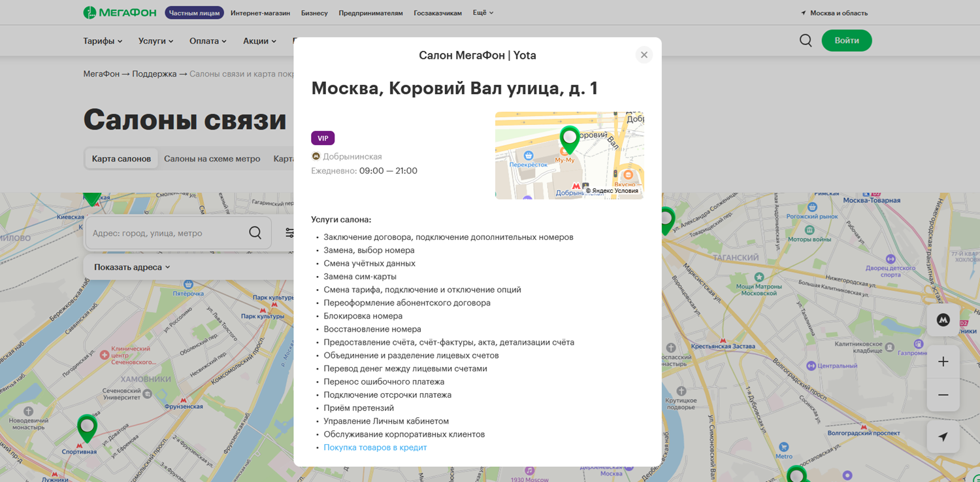Click the Пятёрочка store marker on map
This screenshot has height=482, width=980.
click(188, 284)
